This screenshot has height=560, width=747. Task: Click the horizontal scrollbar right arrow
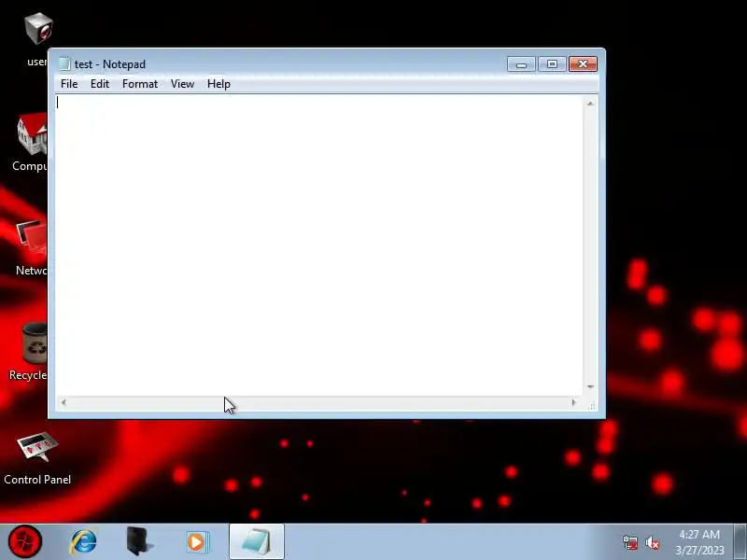[x=574, y=402]
